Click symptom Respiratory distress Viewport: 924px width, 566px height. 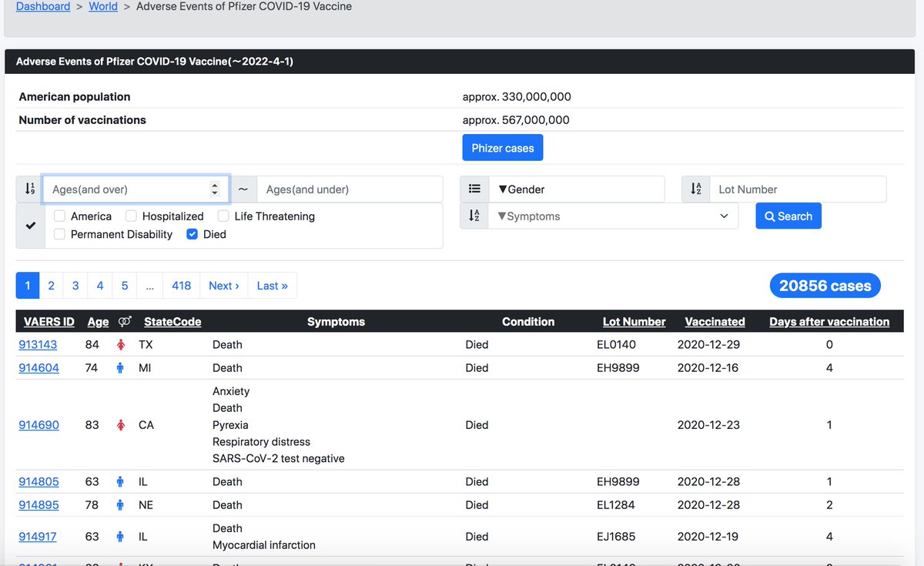coord(262,442)
